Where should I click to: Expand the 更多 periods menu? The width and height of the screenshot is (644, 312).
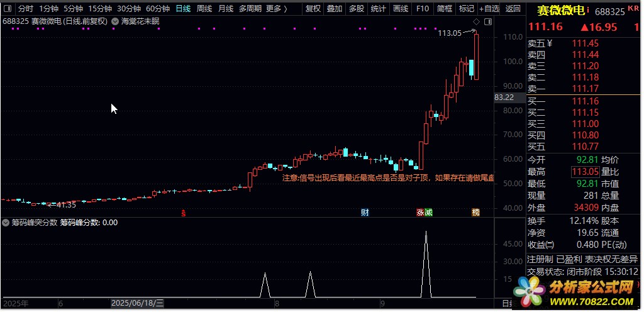click(277, 8)
